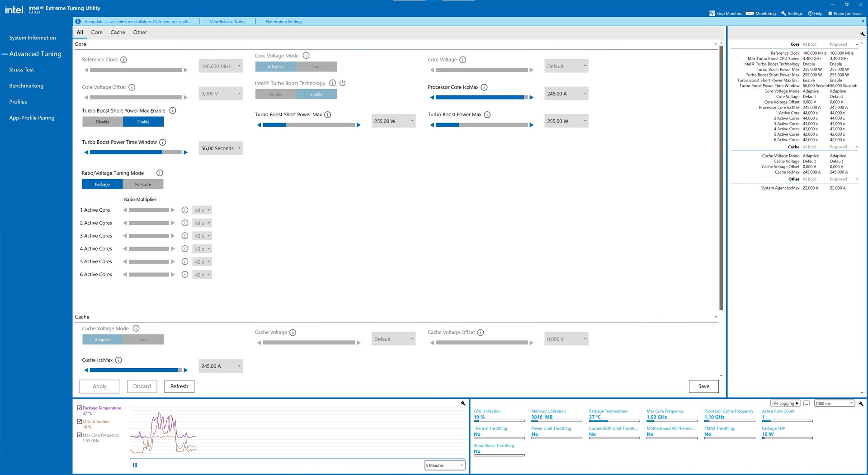868x475 pixels.
Task: Select Package tuning mode
Action: pos(102,184)
